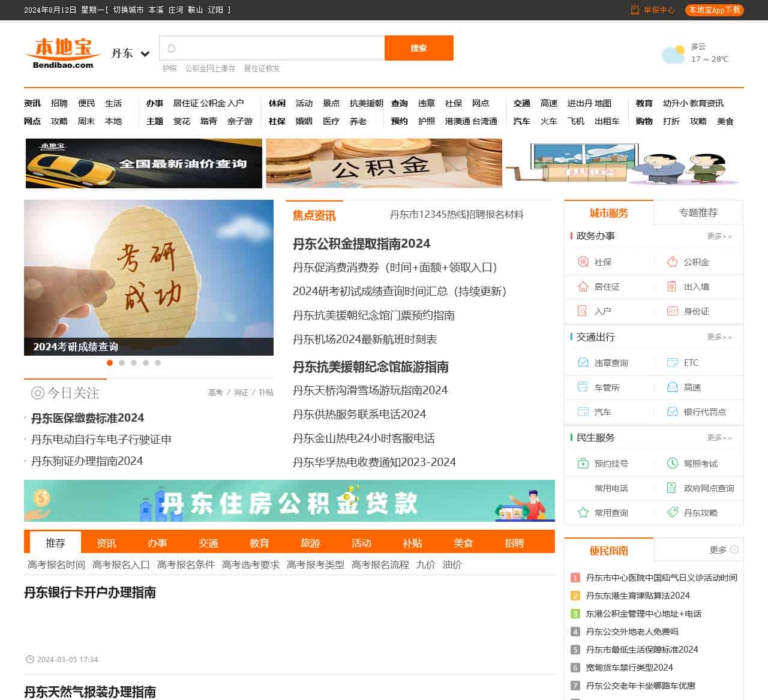The width and height of the screenshot is (768, 700).
Task: Select the last carousel indicator dot
Action: [158, 363]
